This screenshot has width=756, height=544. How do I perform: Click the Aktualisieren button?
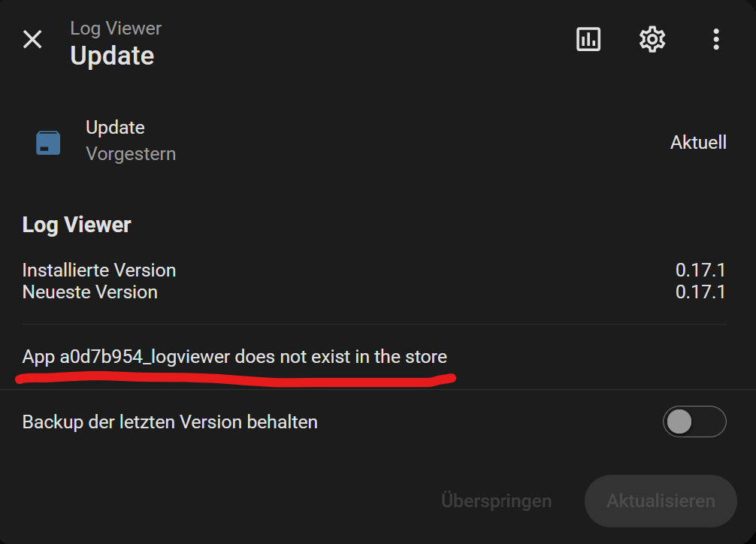661,500
